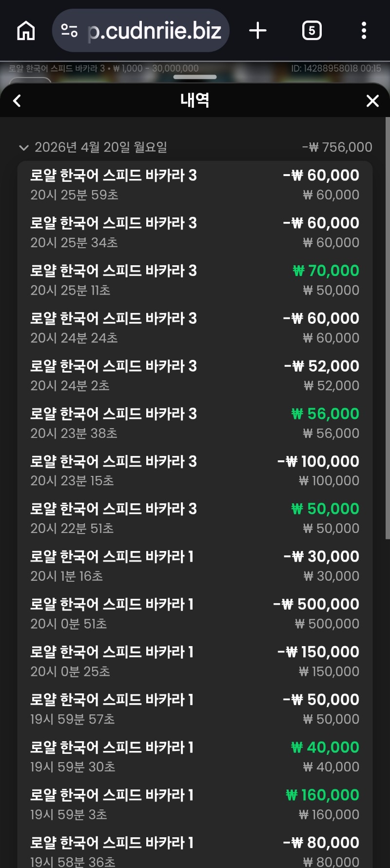390x868 pixels.
Task: Open site settings icon in address bar
Action: (x=69, y=31)
